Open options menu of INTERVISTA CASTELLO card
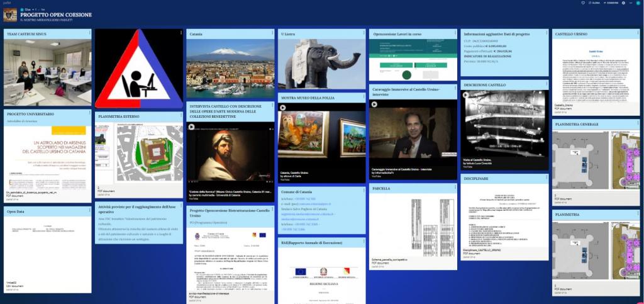 (x=272, y=105)
